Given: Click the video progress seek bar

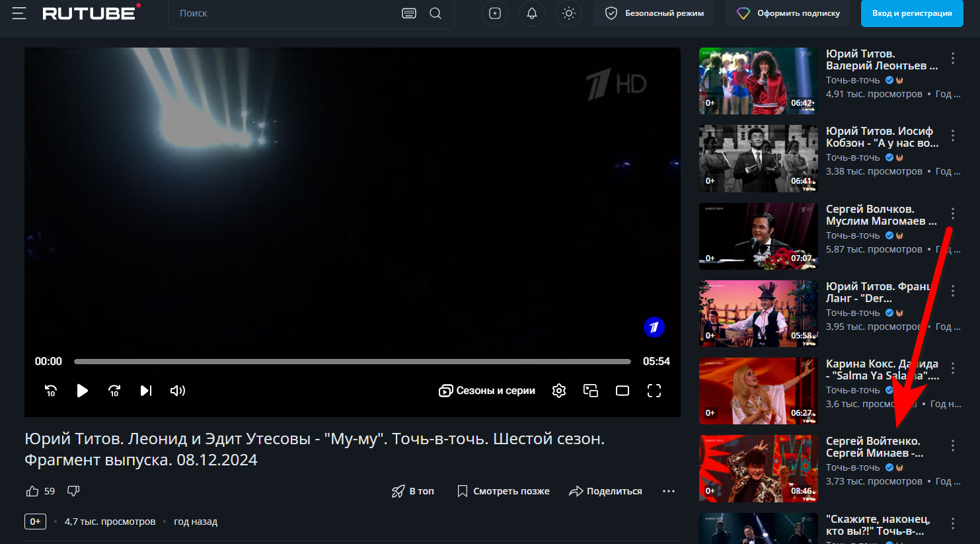Looking at the screenshot, I should 352,362.
